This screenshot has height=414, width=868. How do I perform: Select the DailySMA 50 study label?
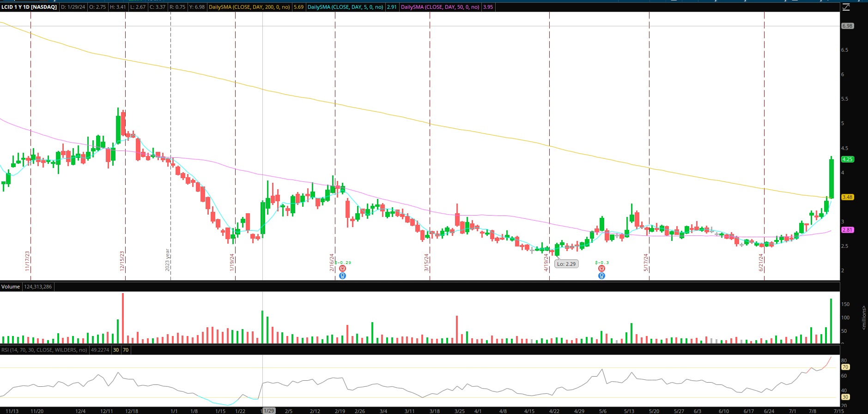click(440, 7)
